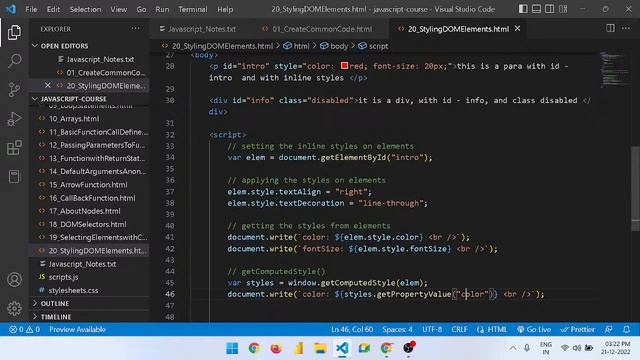Open the Manage gear icon
Screen dimensions: 640x360
(x=14, y=308)
